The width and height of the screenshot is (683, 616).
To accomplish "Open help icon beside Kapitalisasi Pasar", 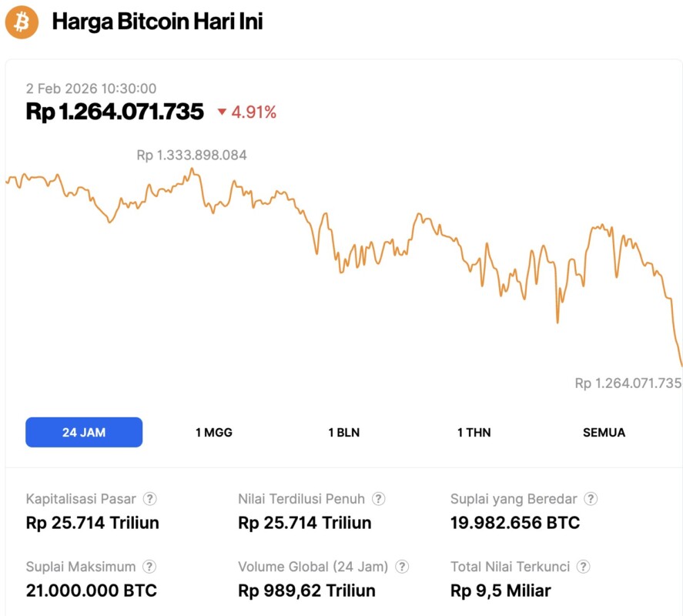I will click(x=151, y=499).
